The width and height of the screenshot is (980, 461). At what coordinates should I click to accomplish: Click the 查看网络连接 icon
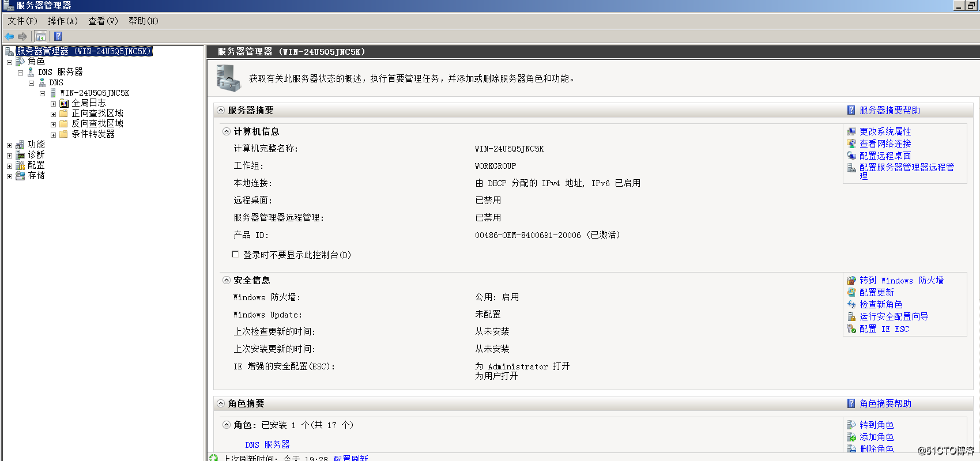pyautogui.click(x=851, y=143)
